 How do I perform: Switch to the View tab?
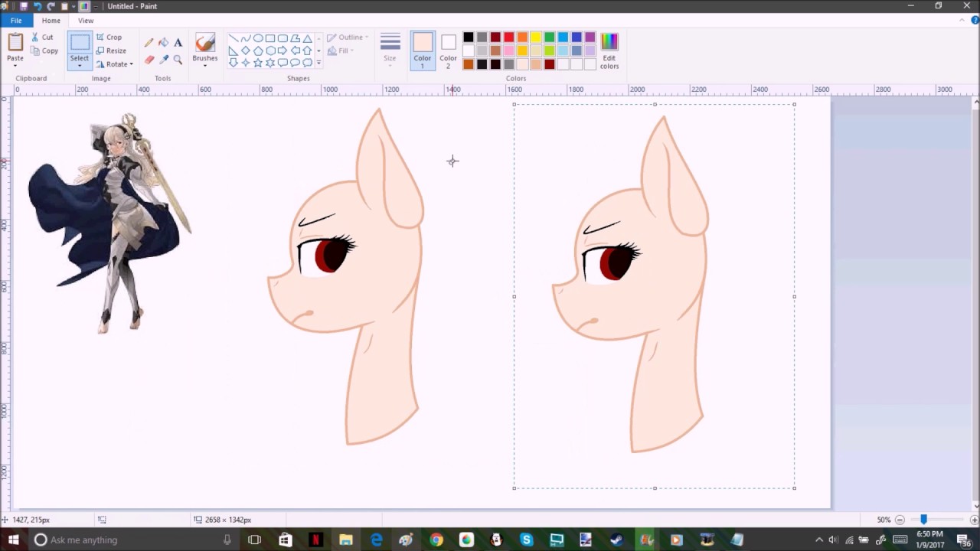(86, 21)
